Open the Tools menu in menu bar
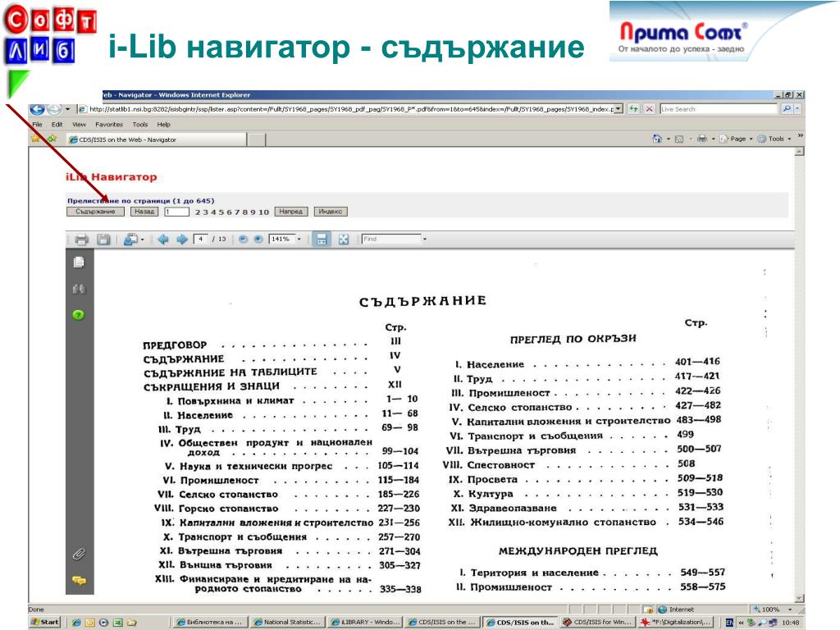840x630 pixels. click(x=140, y=125)
